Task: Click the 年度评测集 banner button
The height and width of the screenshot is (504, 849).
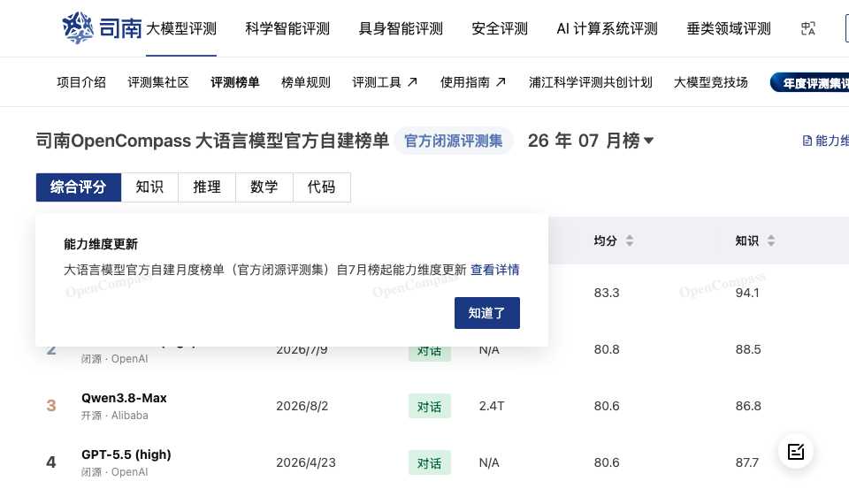Action: (x=810, y=83)
